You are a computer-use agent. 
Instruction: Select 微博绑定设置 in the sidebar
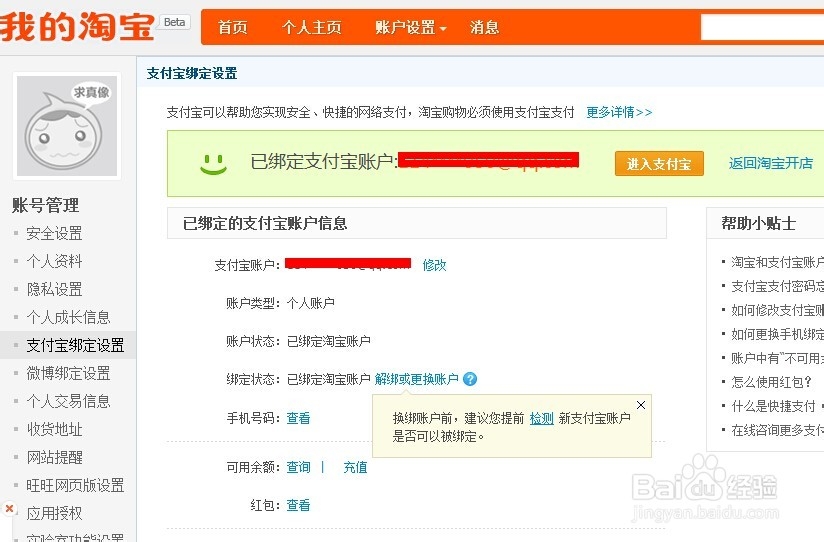[68, 373]
